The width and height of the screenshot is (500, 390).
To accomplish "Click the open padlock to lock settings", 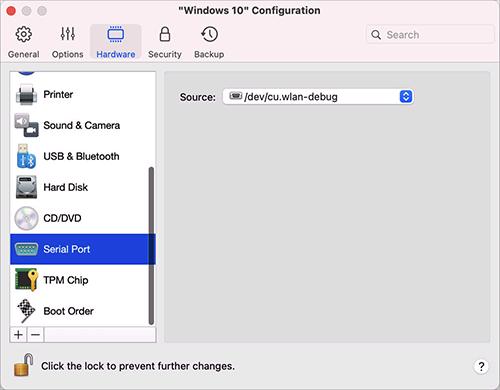I will click(x=24, y=365).
